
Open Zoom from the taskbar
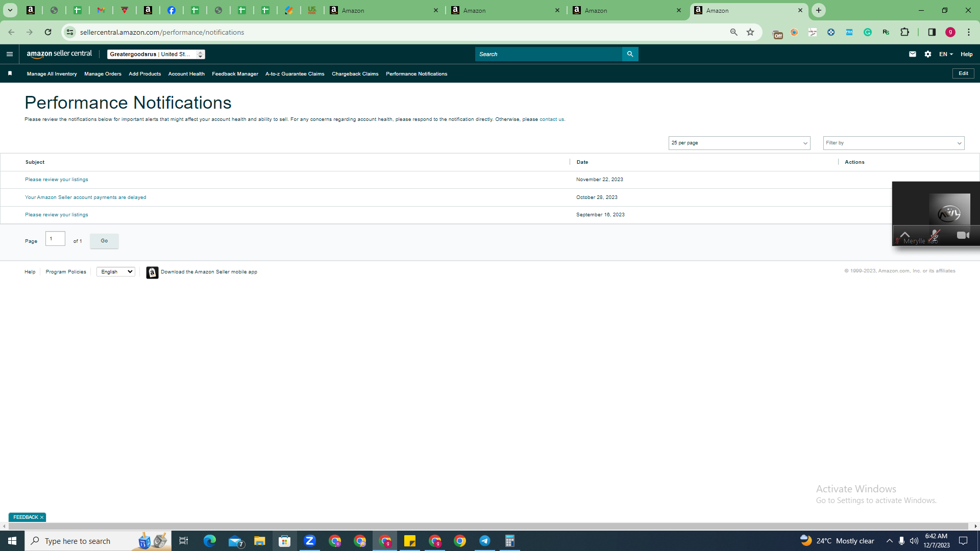[x=310, y=541]
